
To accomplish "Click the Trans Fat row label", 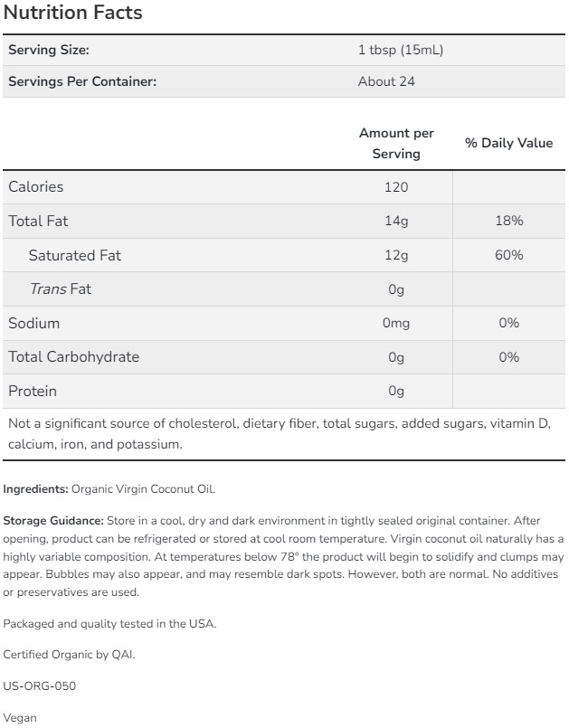I will 60,289.
